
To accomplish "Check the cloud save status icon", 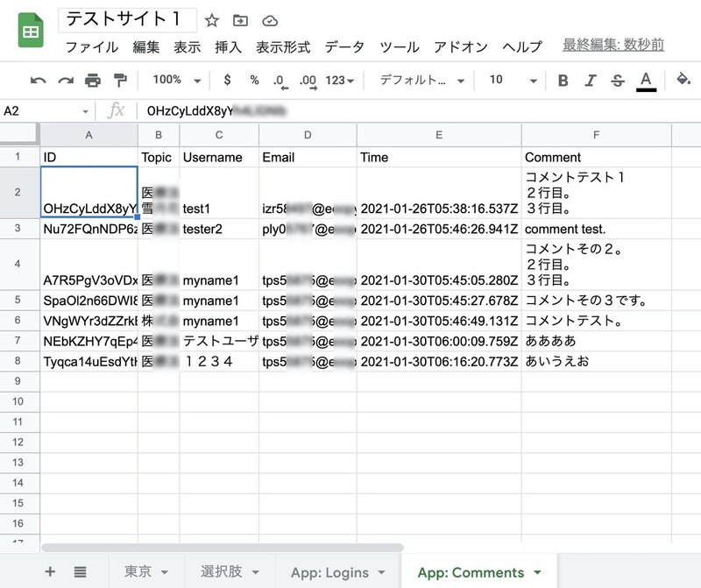I will pyautogui.click(x=270, y=21).
